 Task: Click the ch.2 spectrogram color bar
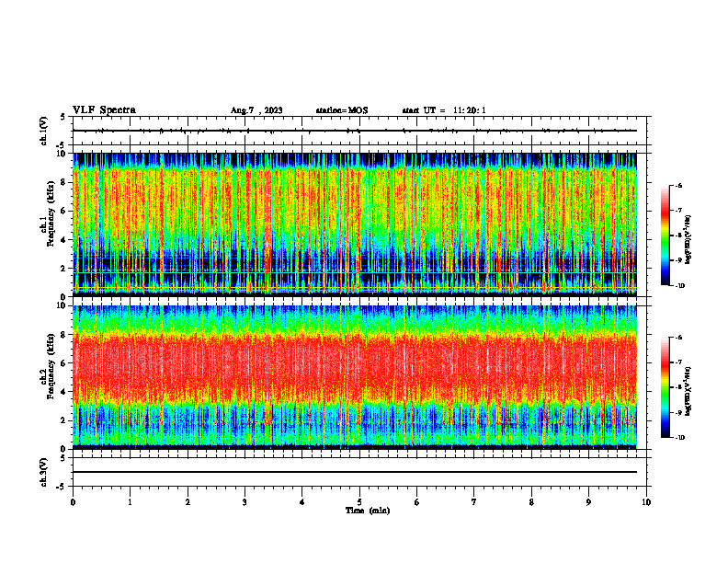[x=665, y=387]
